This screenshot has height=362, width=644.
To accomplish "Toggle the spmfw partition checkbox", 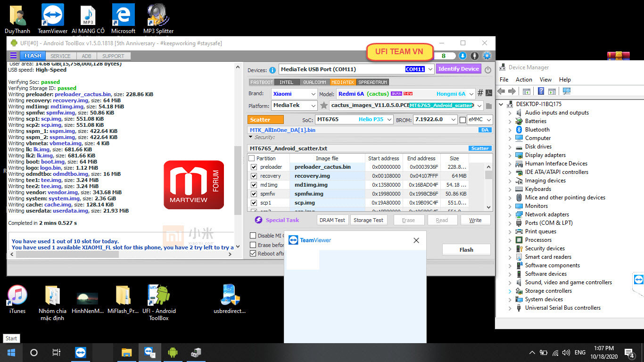I will [254, 194].
